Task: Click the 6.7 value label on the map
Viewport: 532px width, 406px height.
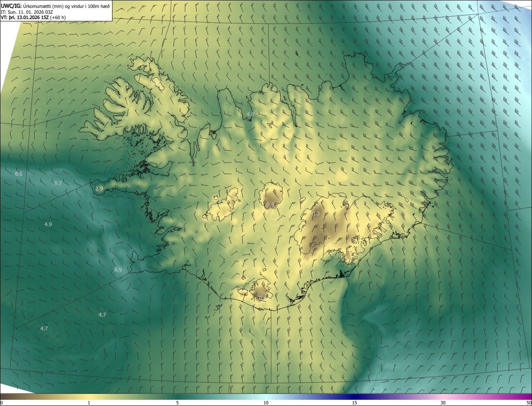Action: point(58,183)
